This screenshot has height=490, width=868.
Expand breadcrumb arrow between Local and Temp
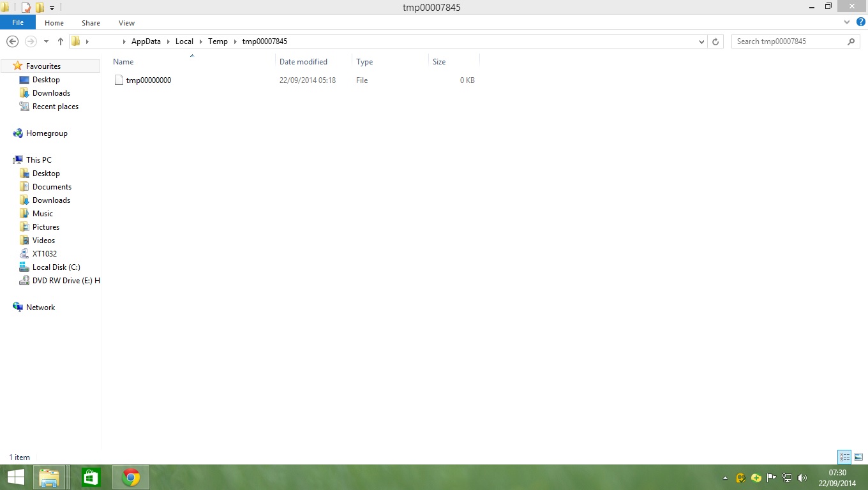pyautogui.click(x=201, y=41)
